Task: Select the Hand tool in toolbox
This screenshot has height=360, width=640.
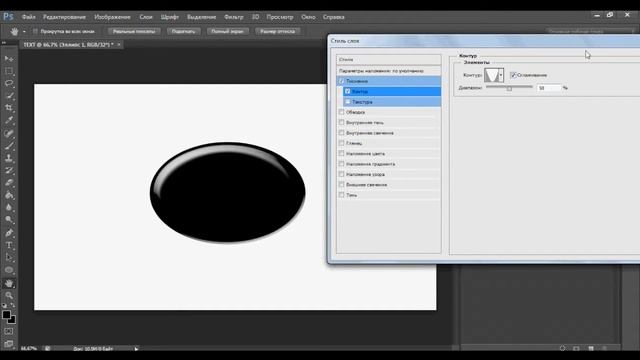Action: [x=9, y=283]
